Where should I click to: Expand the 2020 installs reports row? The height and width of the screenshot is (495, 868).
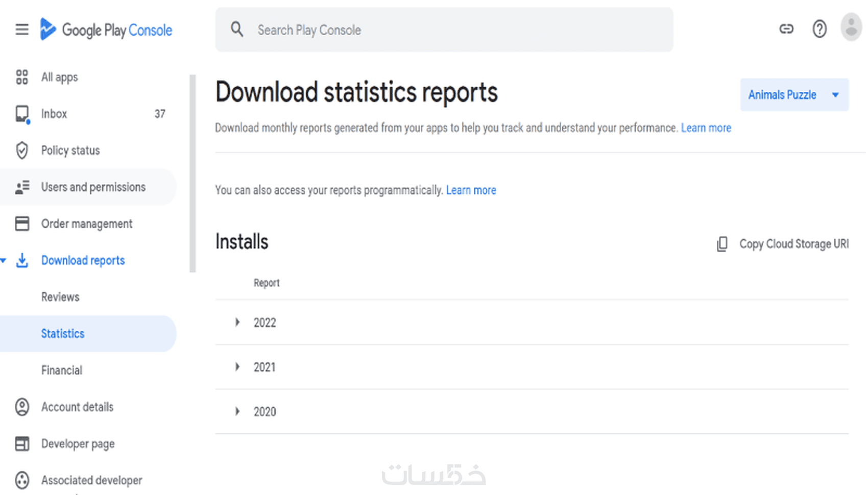(x=237, y=411)
